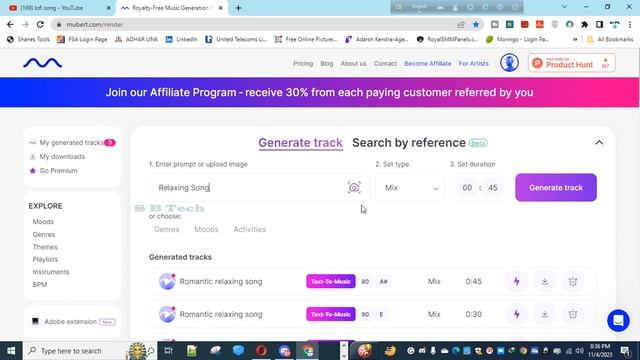Click the Generate track button
This screenshot has width=640, height=360.
click(x=556, y=187)
